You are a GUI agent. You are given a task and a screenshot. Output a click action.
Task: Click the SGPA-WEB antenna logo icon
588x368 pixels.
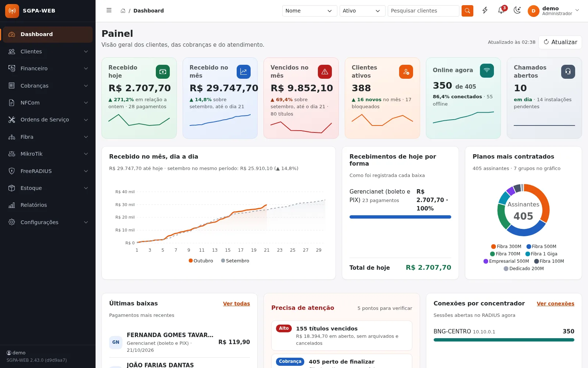coord(12,11)
